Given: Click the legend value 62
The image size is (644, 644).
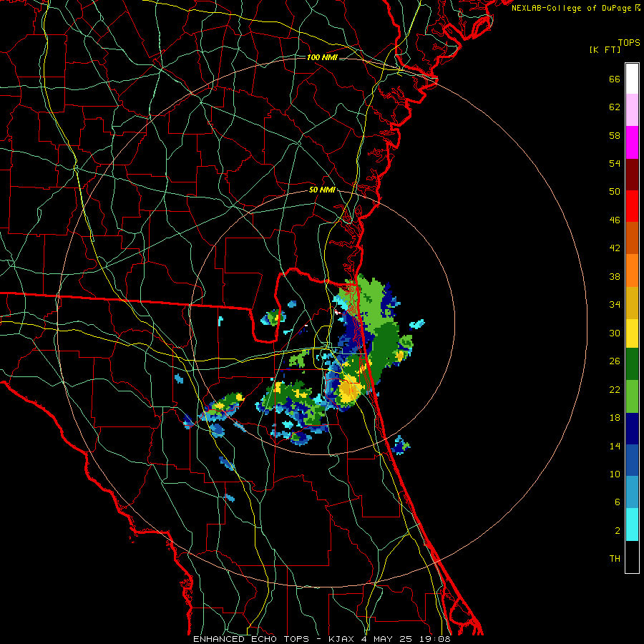Looking at the screenshot, I should click(x=615, y=107).
